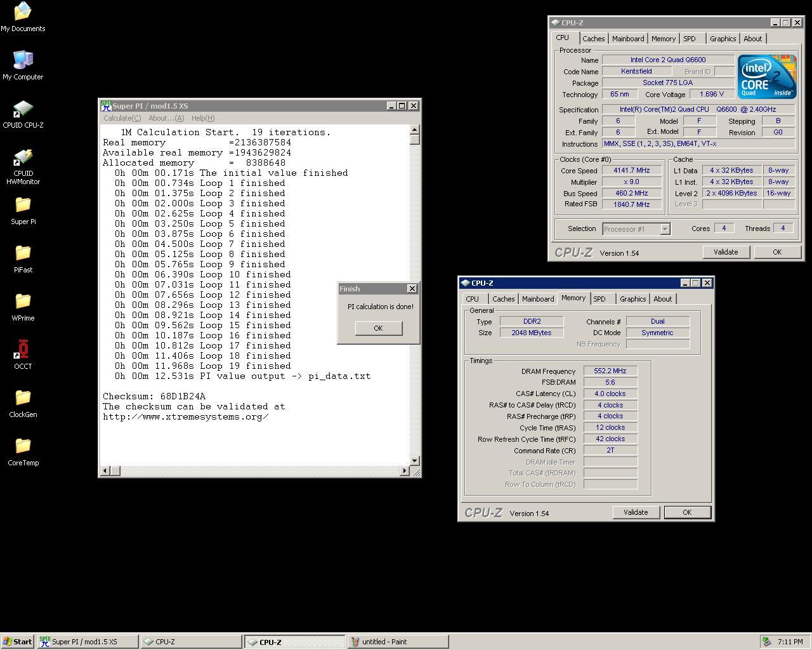This screenshot has width=812, height=650.
Task: Open the Calculate menu in Super PI
Action: pos(122,118)
